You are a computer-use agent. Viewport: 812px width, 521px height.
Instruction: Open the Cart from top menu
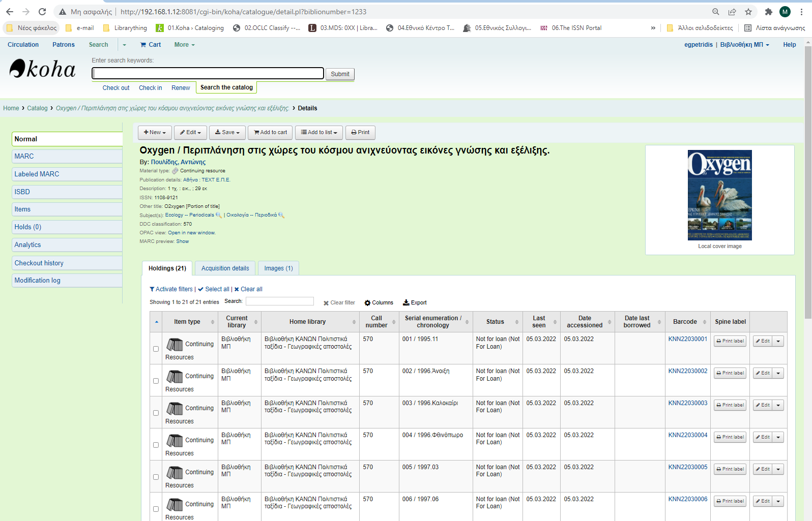(x=151, y=45)
